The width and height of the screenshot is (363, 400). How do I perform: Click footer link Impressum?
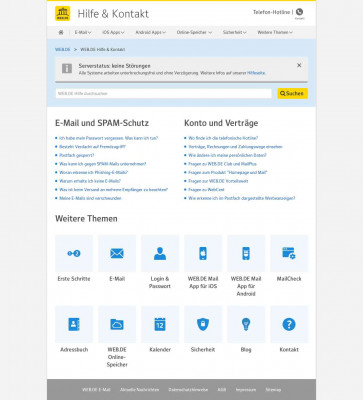[246, 389]
